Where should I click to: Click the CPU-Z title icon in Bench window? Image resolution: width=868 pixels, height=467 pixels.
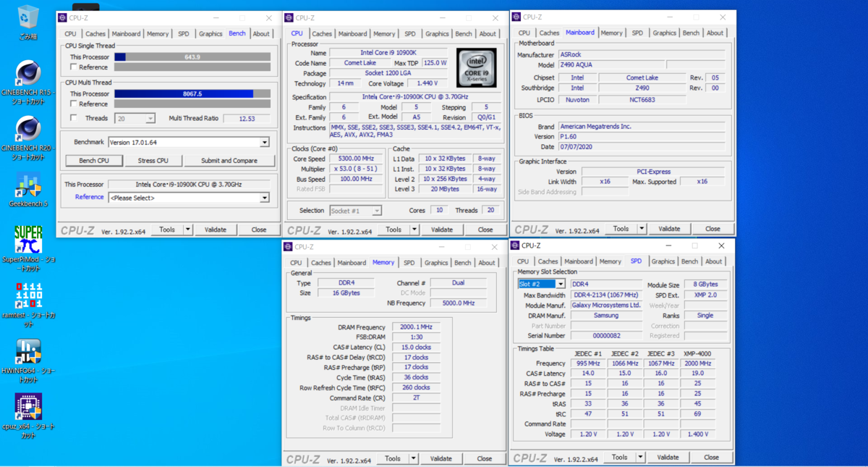pos(63,18)
